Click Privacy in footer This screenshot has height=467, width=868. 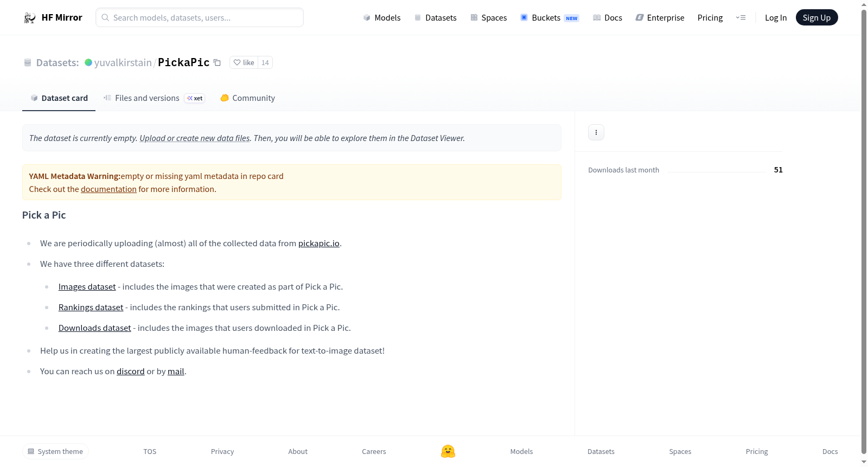tap(222, 451)
